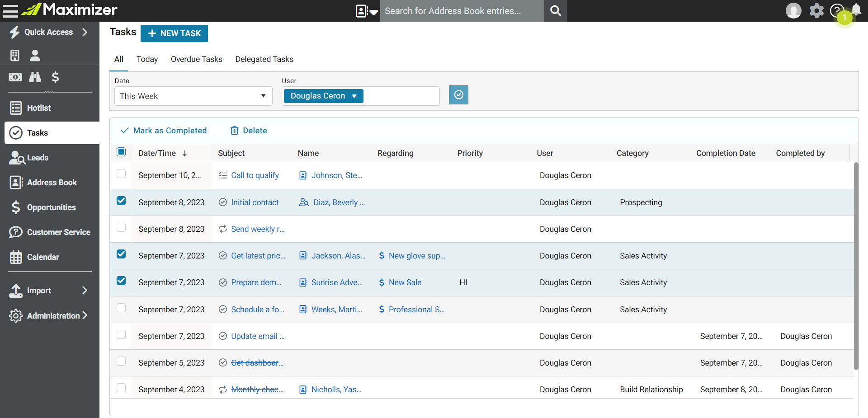Switch to the Overdue Tasks tab

click(x=196, y=59)
